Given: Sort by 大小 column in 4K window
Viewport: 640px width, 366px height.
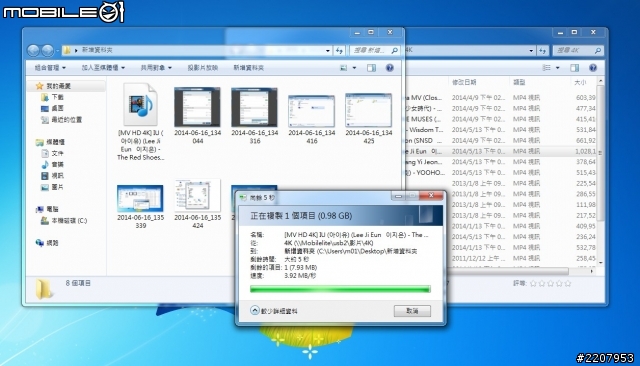Looking at the screenshot, I should 584,82.
